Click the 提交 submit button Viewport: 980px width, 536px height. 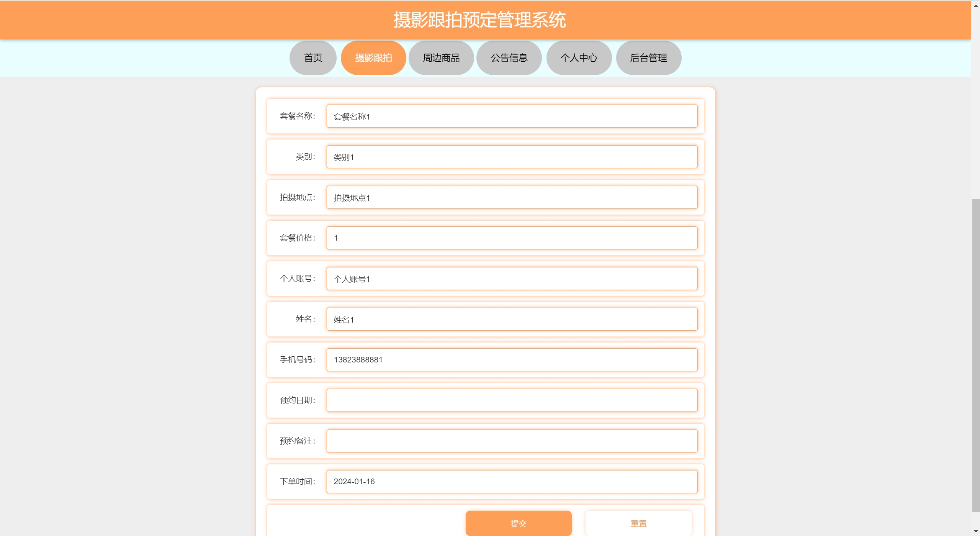click(x=519, y=523)
